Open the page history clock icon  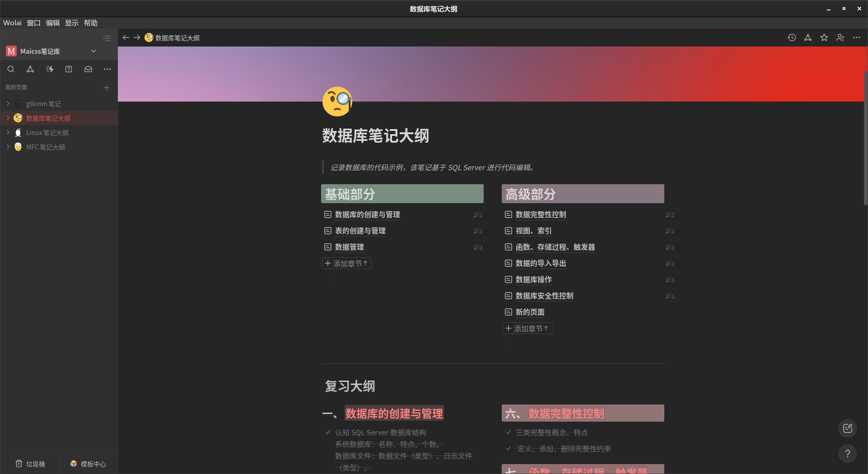tap(792, 37)
